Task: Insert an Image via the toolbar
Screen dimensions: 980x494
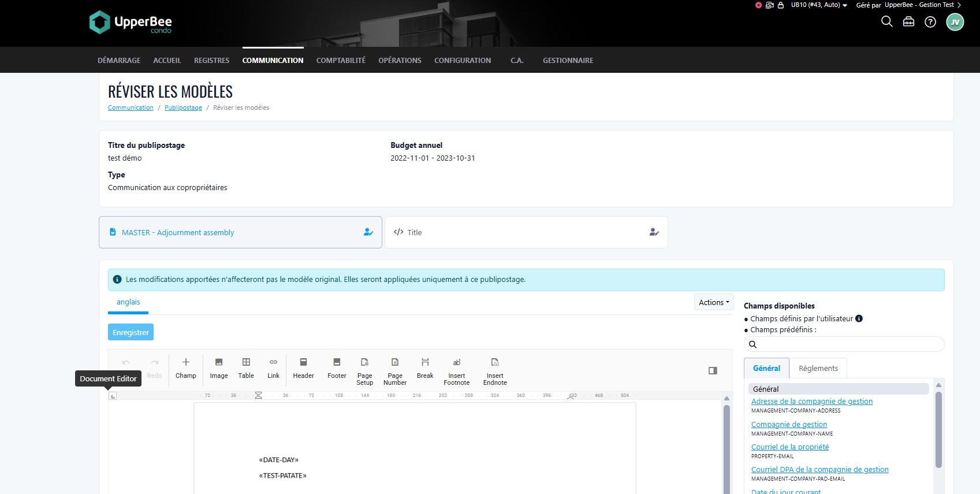Action: click(x=219, y=368)
